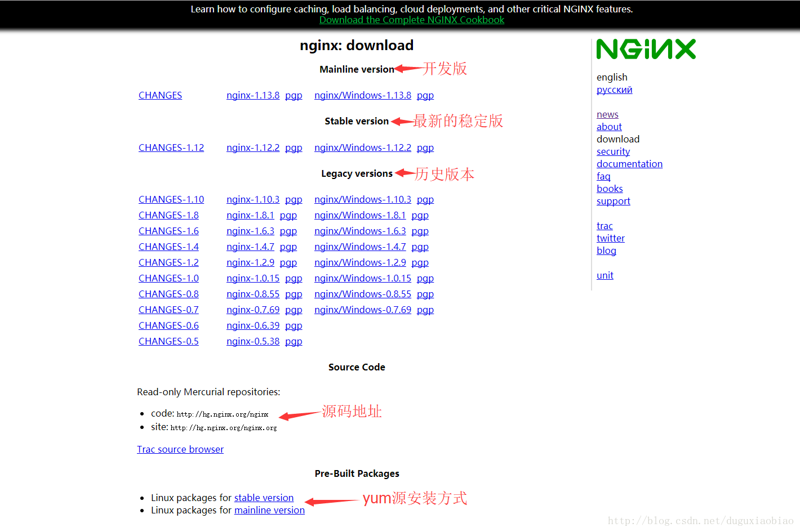Viewport: 800px width, 532px height.
Task: Open faq page
Action: point(603,176)
